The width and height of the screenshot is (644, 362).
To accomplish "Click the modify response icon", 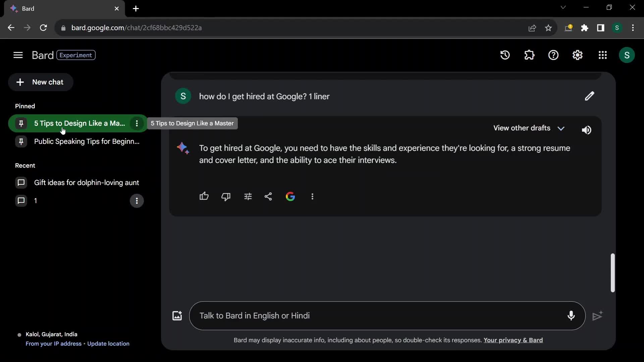I will click(248, 196).
